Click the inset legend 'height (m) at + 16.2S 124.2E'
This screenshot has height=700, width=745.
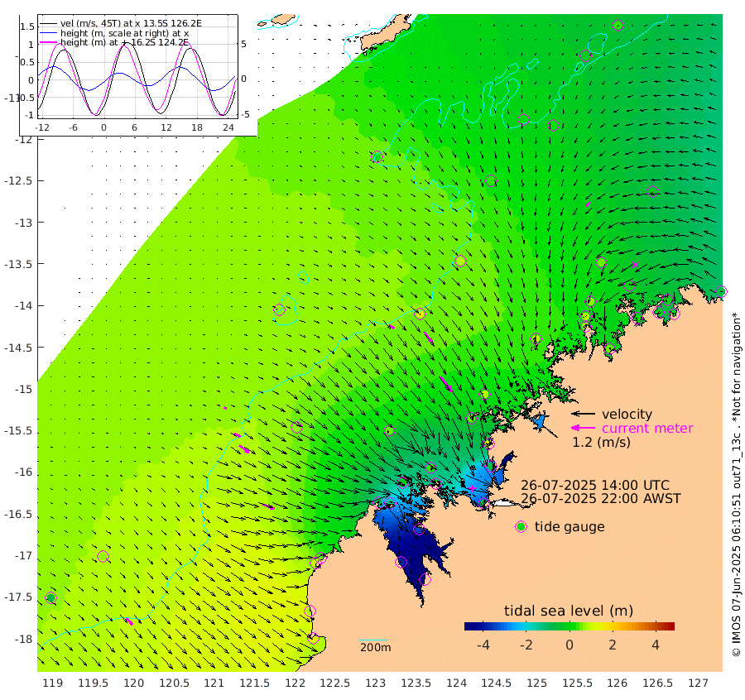124,42
